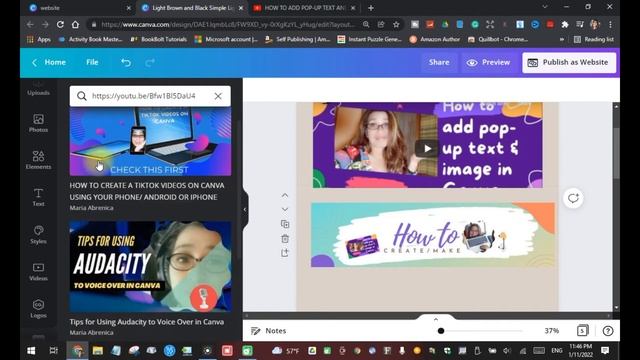Switch to the HOW TO ADD POP-UP TEXT tab
The image size is (640, 360).
click(304, 8)
